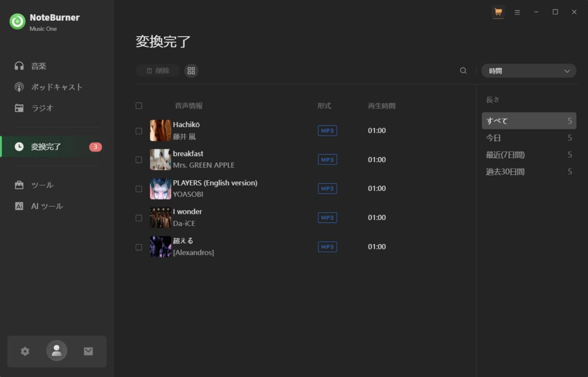Check the I wonder track checkbox
Viewport: 588px width, 377px height.
point(139,218)
